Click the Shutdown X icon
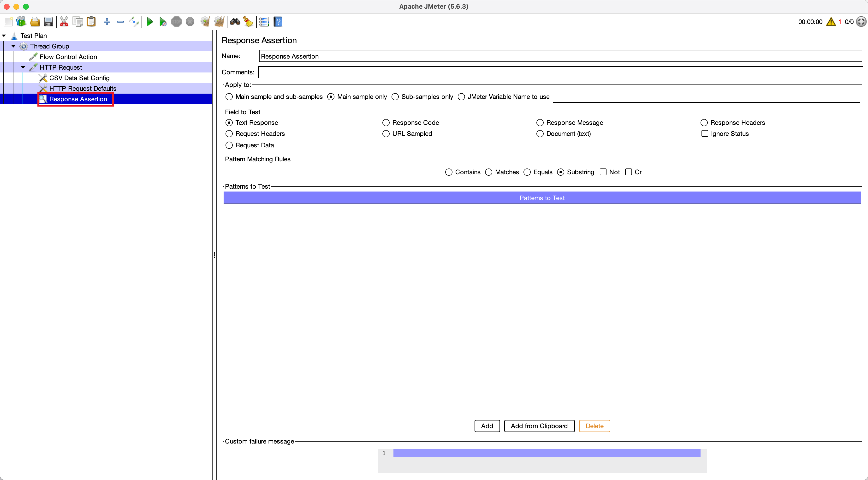The image size is (868, 480). coord(190,22)
